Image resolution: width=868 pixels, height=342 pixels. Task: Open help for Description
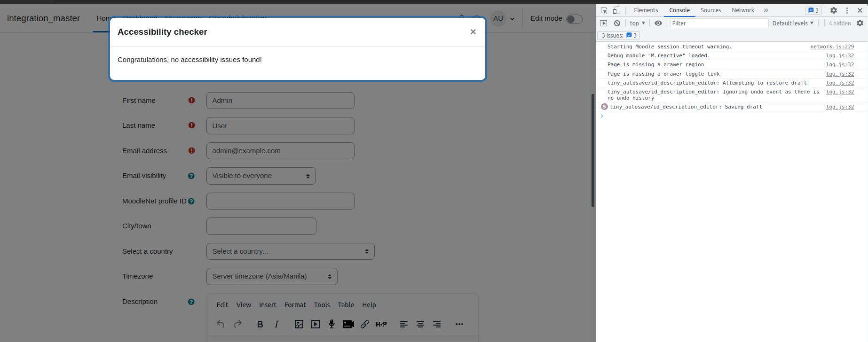pos(191,302)
